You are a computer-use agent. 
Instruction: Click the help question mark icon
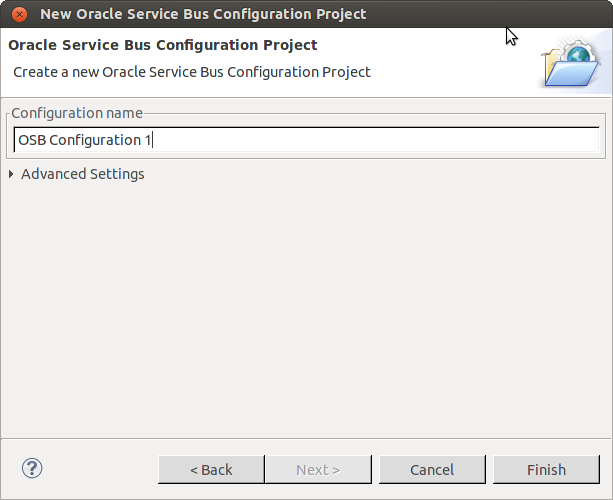[x=32, y=468]
